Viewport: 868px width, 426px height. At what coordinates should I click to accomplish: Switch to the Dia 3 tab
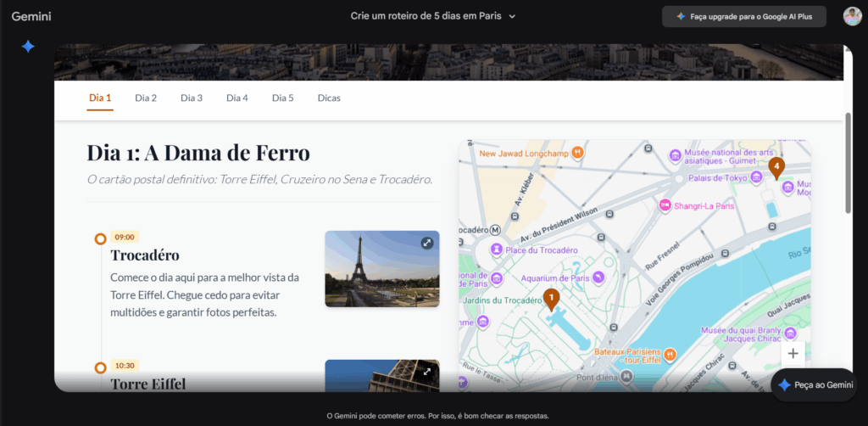(192, 98)
